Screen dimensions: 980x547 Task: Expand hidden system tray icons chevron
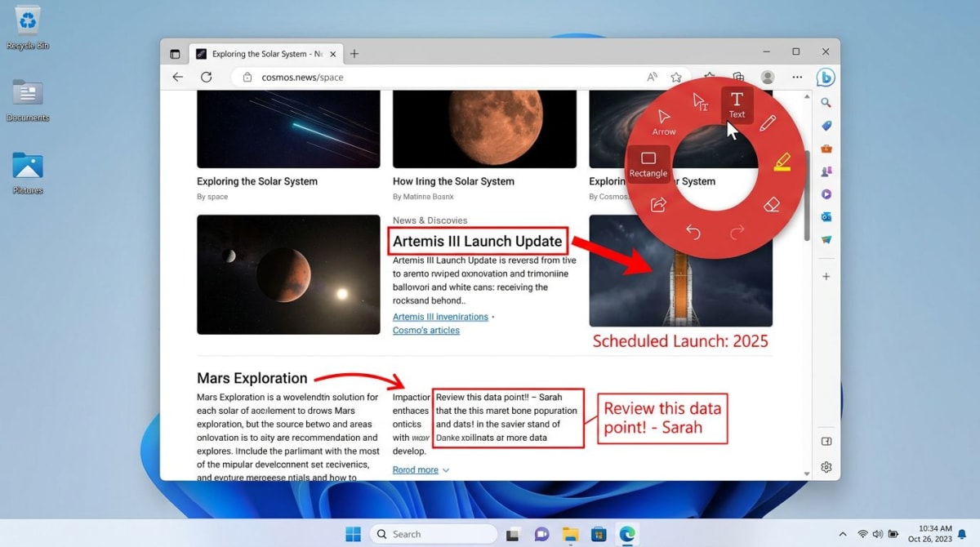(x=842, y=534)
